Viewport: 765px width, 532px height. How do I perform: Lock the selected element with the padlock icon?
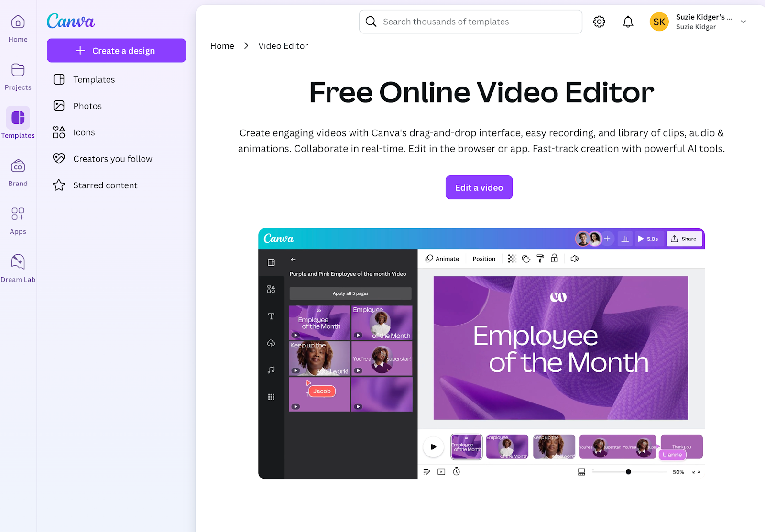click(555, 258)
